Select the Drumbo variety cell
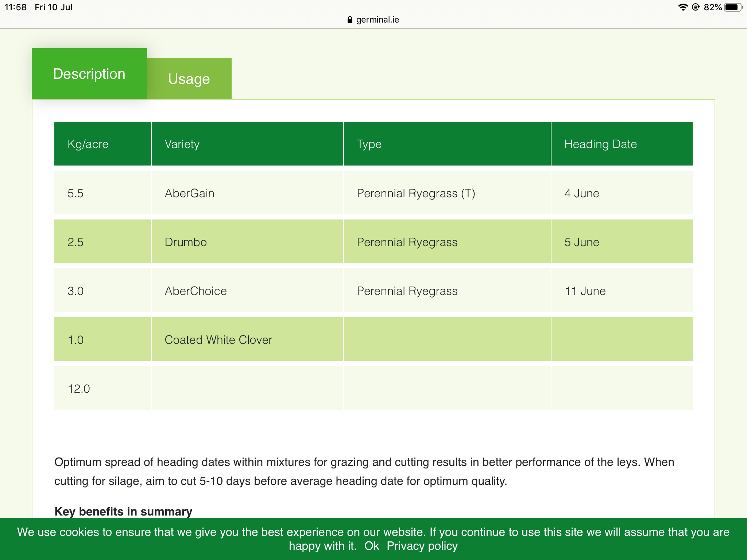This screenshot has height=560, width=747. point(186,242)
